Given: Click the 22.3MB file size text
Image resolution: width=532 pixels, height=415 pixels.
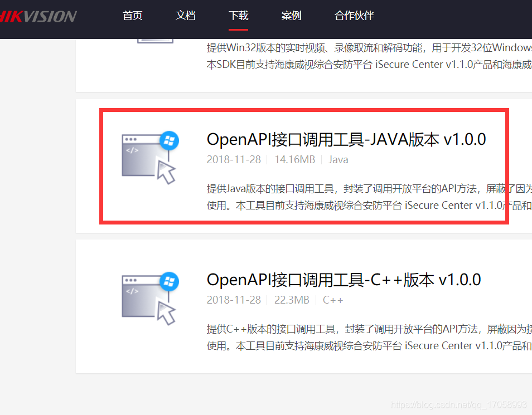Looking at the screenshot, I should [x=292, y=300].
